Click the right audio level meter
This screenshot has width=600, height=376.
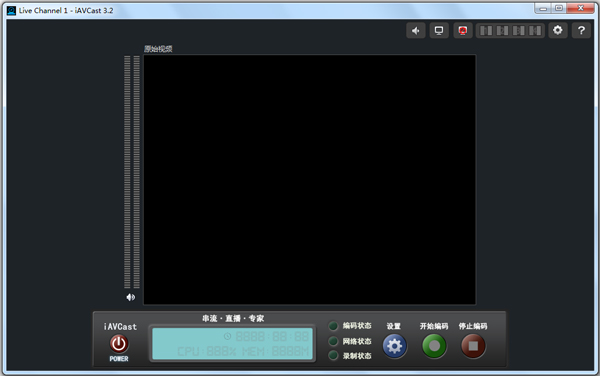tap(137, 172)
